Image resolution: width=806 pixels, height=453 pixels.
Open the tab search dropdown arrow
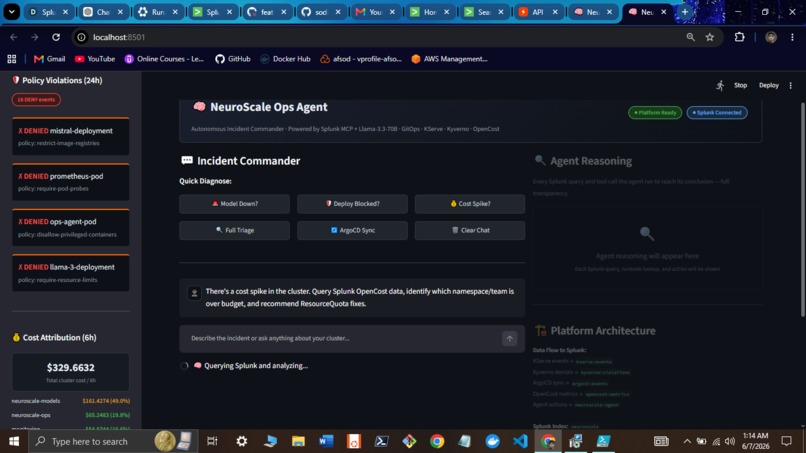(x=11, y=11)
